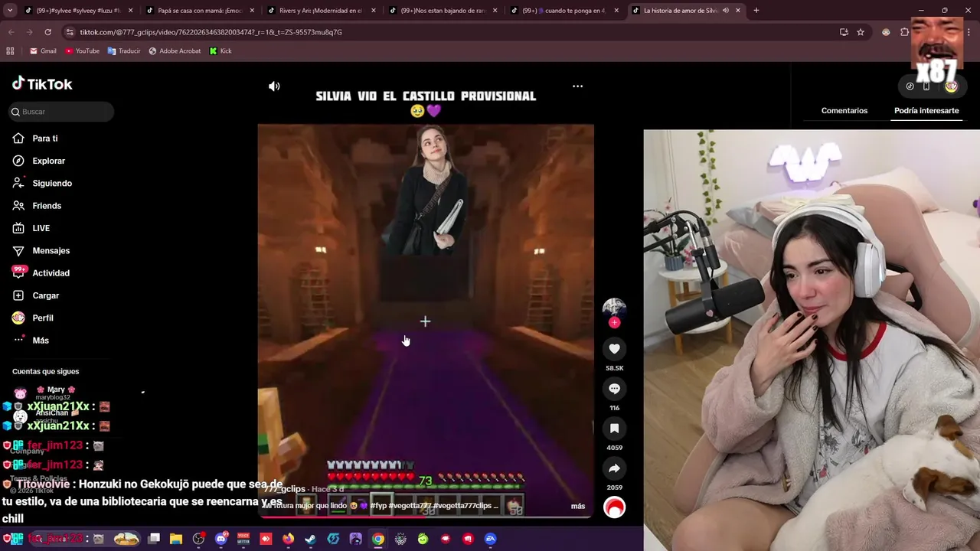Open File Explorer from taskbar

coord(176,539)
